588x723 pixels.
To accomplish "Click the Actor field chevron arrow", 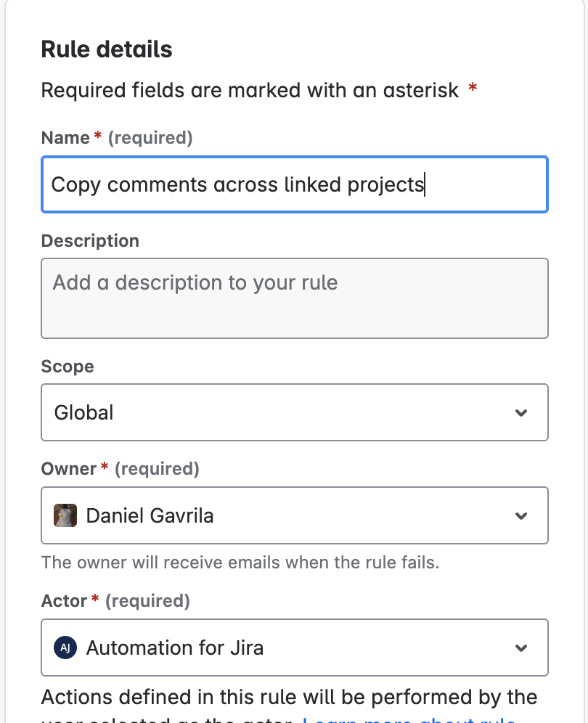I will [x=520, y=648].
